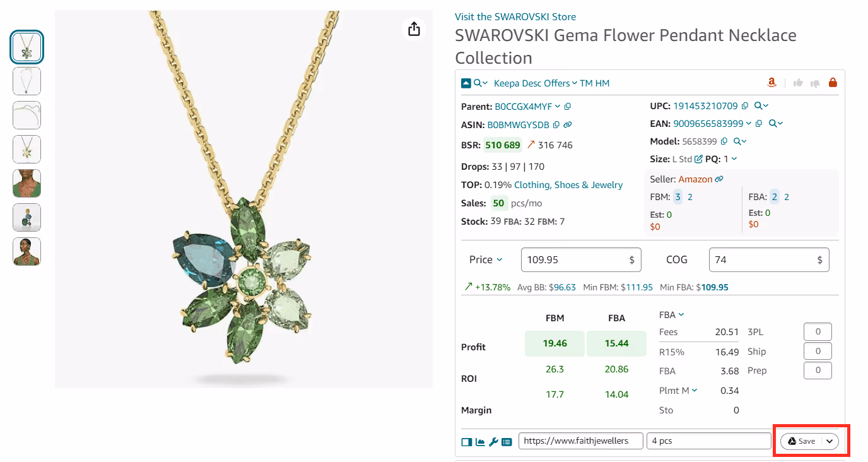868x462 pixels.
Task: Collapse the panel with the up-arrow toggle
Action: pos(466,83)
